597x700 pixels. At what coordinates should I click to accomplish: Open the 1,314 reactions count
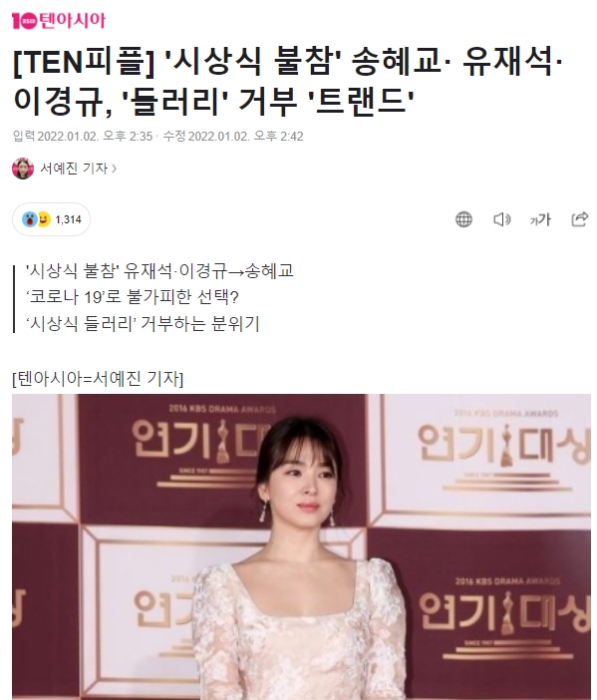click(68, 219)
